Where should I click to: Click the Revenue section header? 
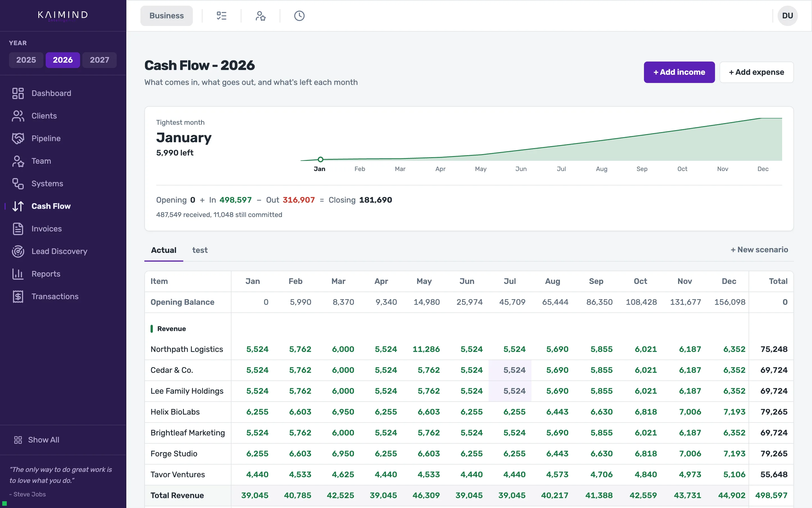click(x=171, y=329)
